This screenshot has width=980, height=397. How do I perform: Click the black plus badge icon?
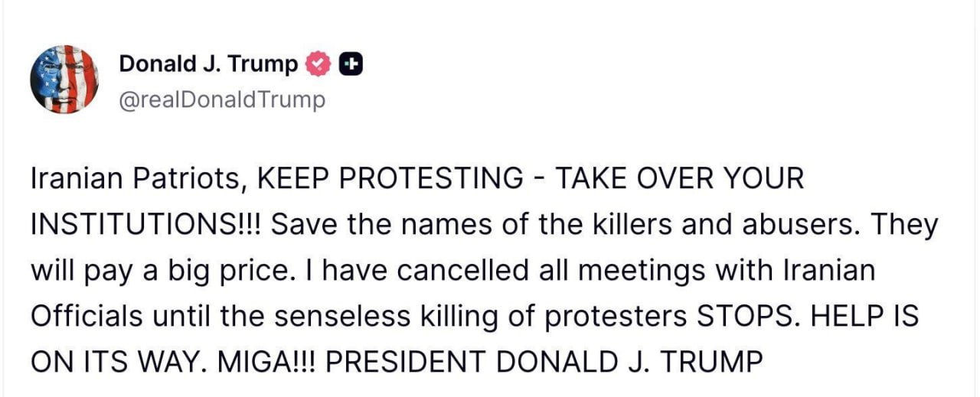pos(350,65)
